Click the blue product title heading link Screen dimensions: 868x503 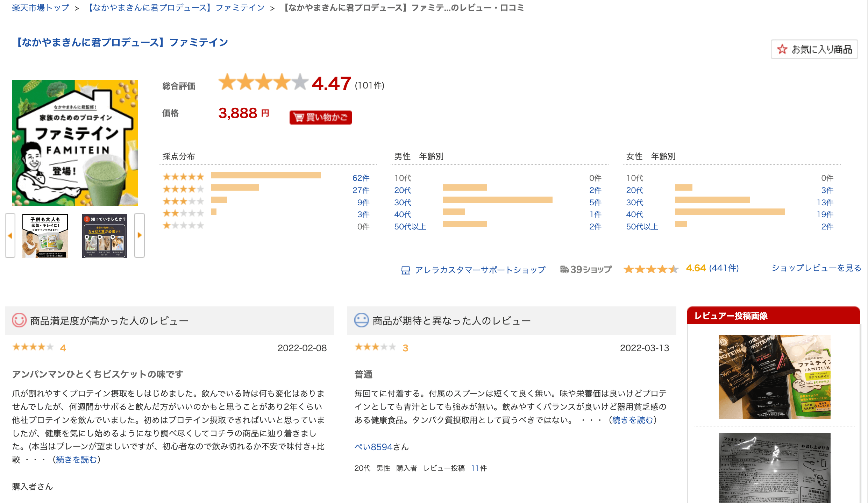point(120,42)
